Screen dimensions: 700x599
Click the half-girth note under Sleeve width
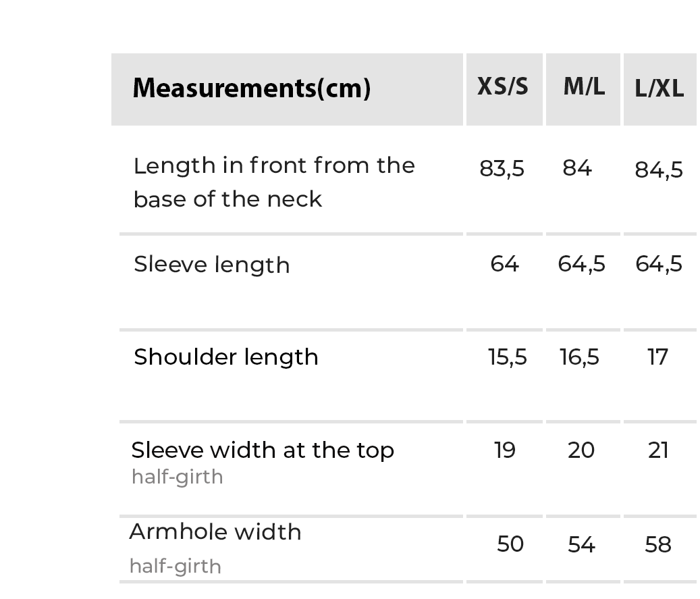click(x=177, y=477)
